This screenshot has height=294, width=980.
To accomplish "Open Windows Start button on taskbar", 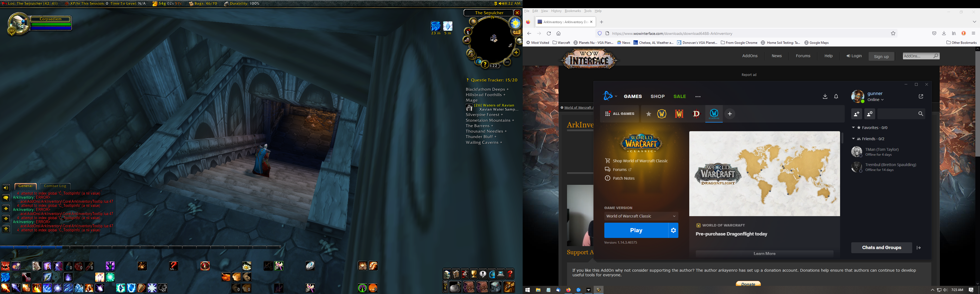I will (527, 290).
